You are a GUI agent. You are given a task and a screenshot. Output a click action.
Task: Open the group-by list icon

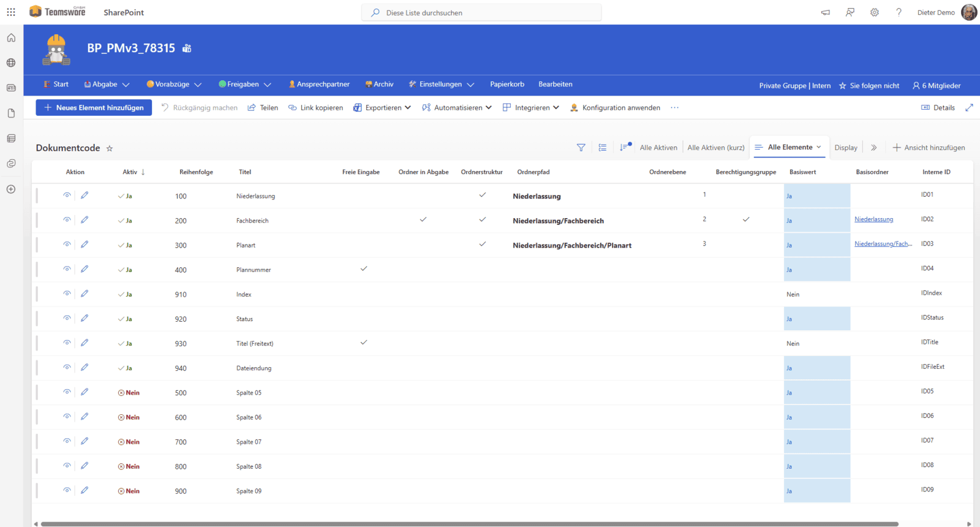pyautogui.click(x=603, y=148)
